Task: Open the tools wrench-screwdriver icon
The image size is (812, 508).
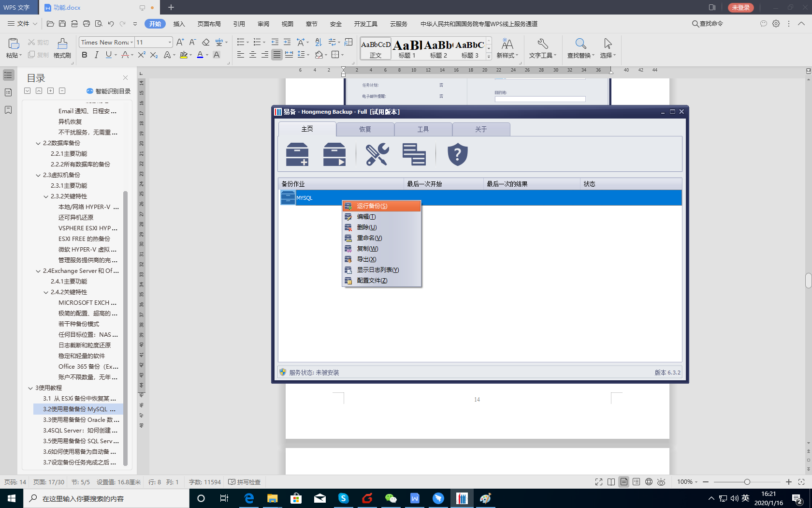Action: coord(377,154)
